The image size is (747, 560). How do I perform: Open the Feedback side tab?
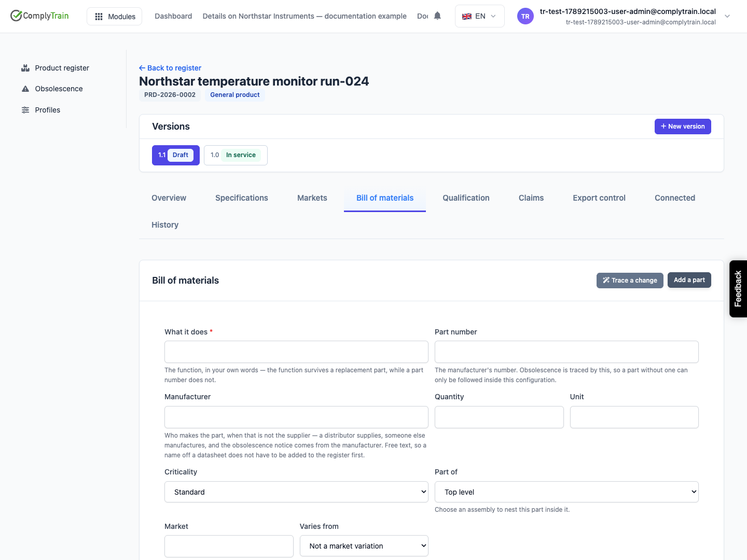click(x=738, y=289)
